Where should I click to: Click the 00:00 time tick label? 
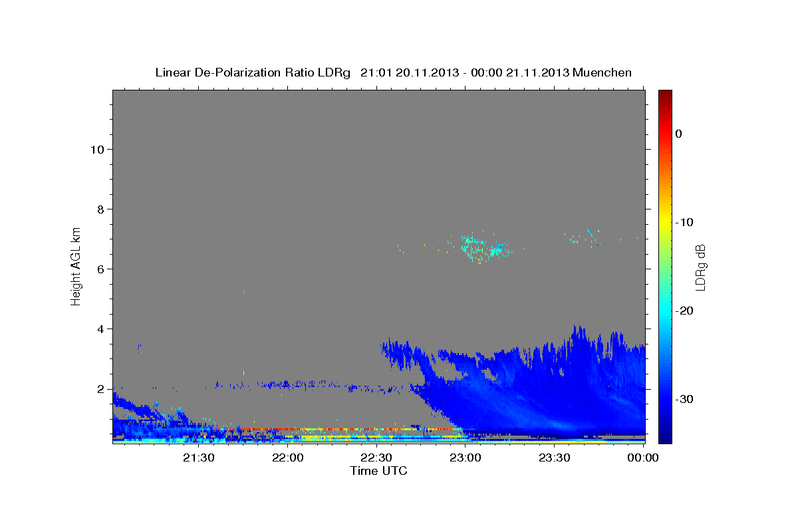coord(643,458)
